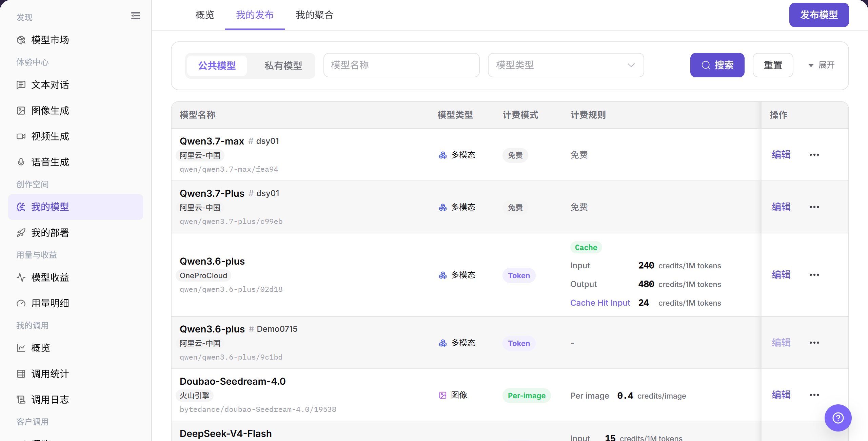Open 视频生成 in the sidebar
Image resolution: width=868 pixels, height=441 pixels.
(75, 136)
